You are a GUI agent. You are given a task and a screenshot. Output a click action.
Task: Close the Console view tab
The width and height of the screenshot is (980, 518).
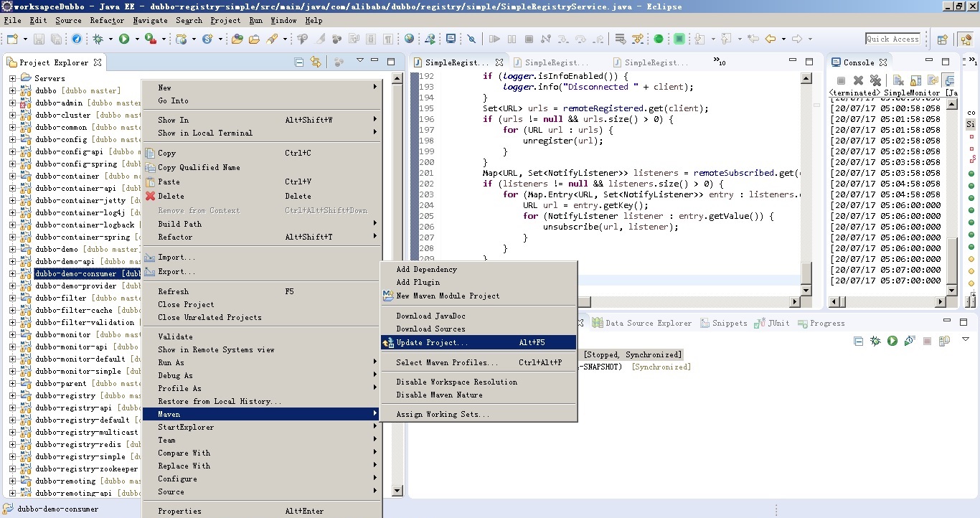[883, 62]
